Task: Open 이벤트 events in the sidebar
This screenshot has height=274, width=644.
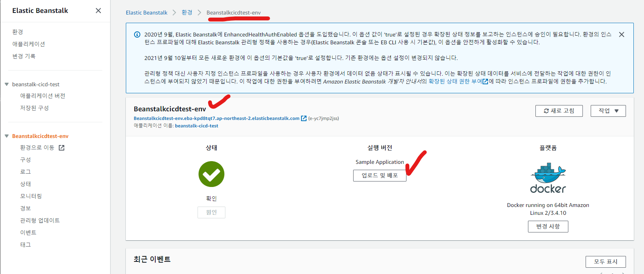Action: tap(28, 232)
